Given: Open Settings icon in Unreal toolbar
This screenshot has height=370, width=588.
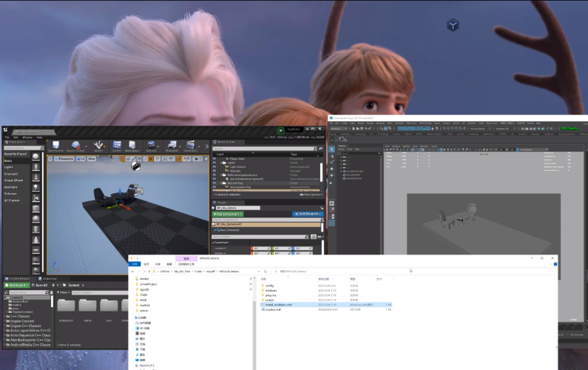Looking at the screenshot, I should coord(151,146).
